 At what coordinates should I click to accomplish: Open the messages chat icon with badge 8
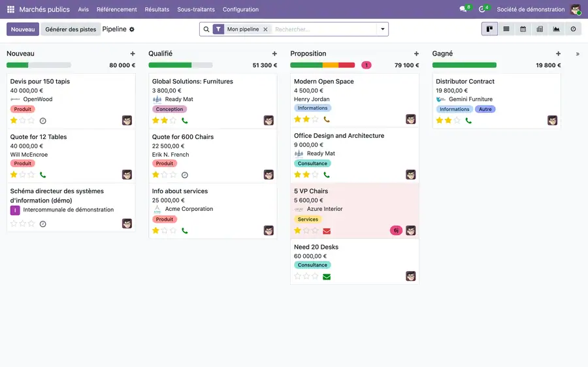(463, 9)
